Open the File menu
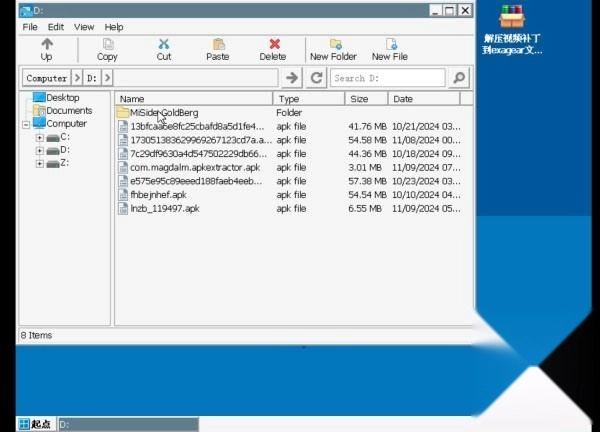600x432 pixels. [x=30, y=27]
